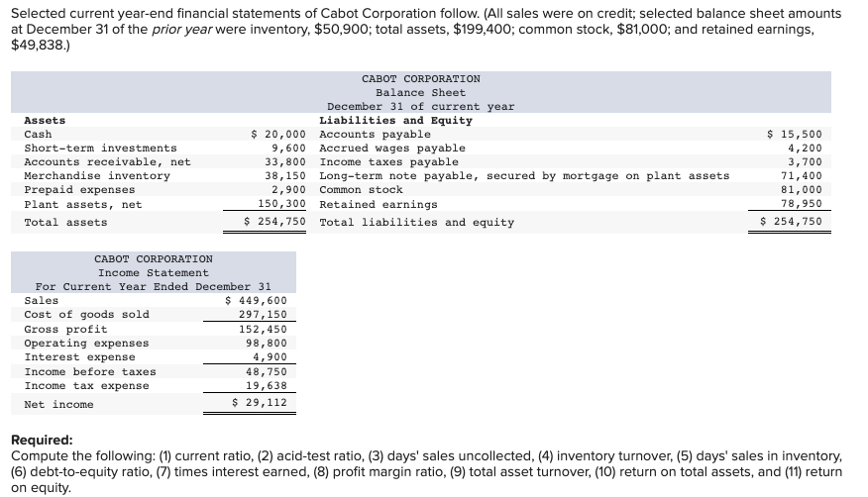
Task: Click the $49,838.) retained earnings figure in intro
Action: tap(41, 46)
